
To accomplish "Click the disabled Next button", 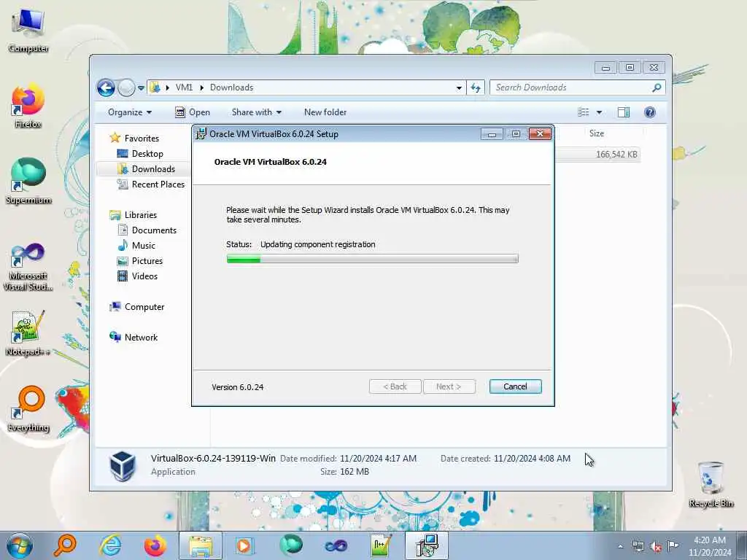I will (449, 386).
